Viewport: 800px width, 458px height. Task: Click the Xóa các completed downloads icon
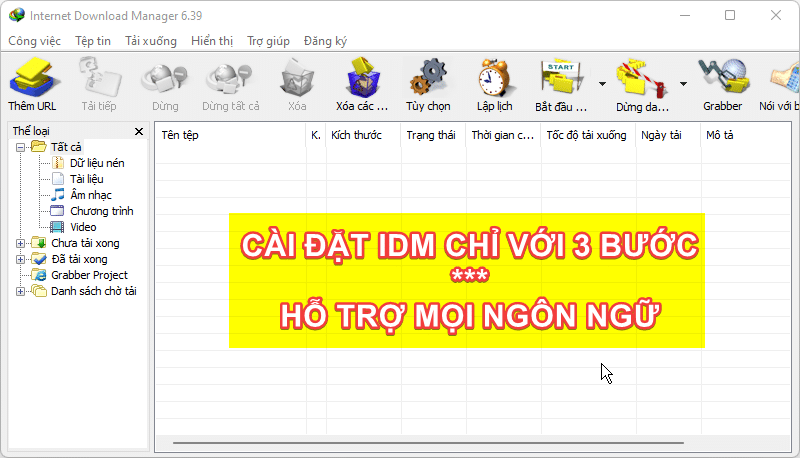tap(362, 78)
